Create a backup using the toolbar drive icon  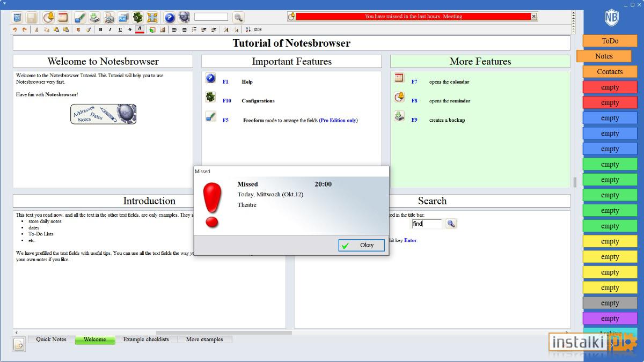(x=94, y=17)
